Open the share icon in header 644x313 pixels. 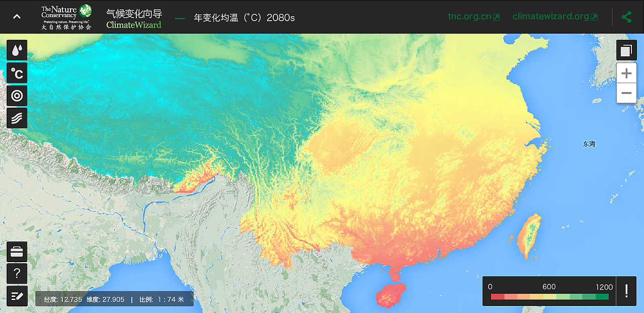pos(626,17)
